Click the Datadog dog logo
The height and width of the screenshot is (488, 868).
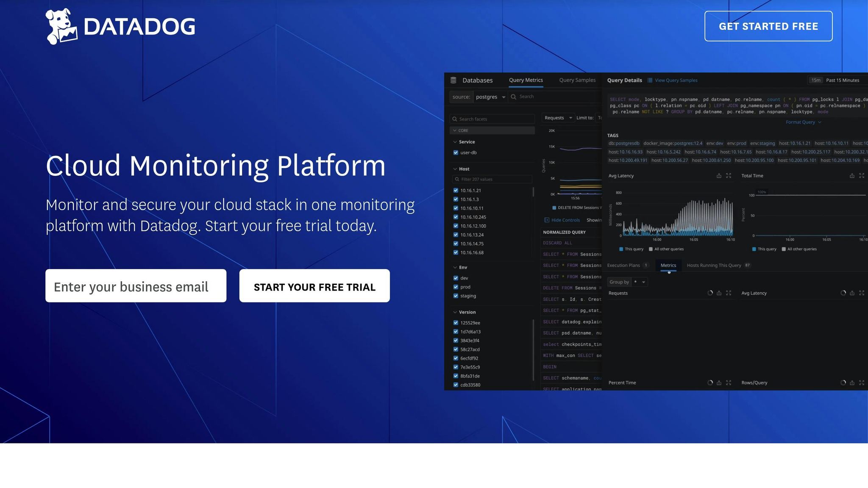(x=61, y=26)
